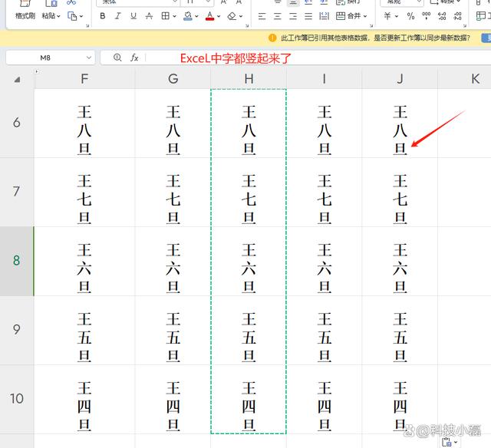Select cell F6 containing 王八旦

coord(84,123)
